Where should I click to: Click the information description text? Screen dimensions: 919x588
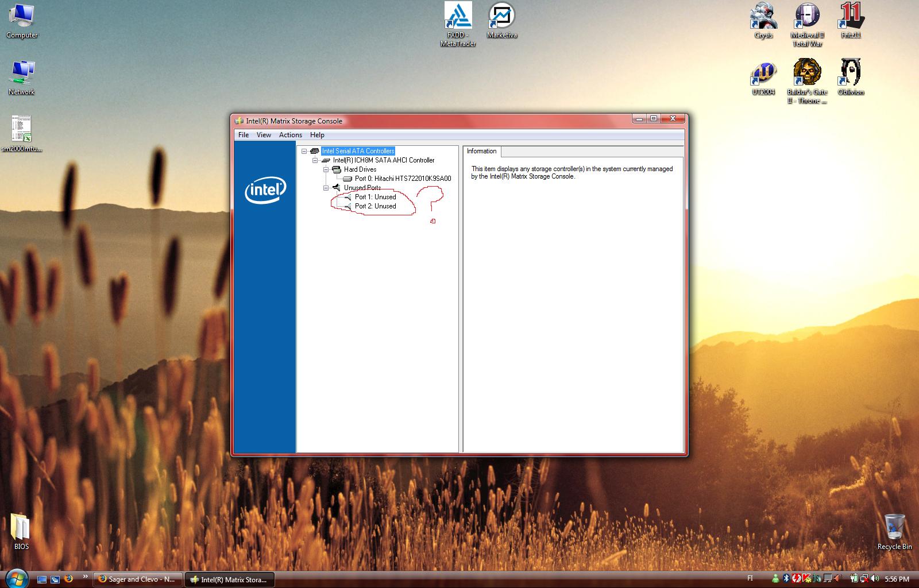572,173
